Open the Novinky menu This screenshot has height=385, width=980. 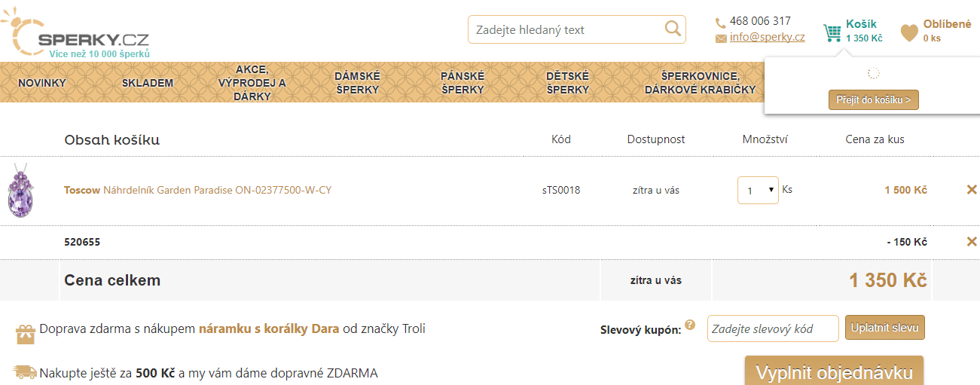(42, 83)
